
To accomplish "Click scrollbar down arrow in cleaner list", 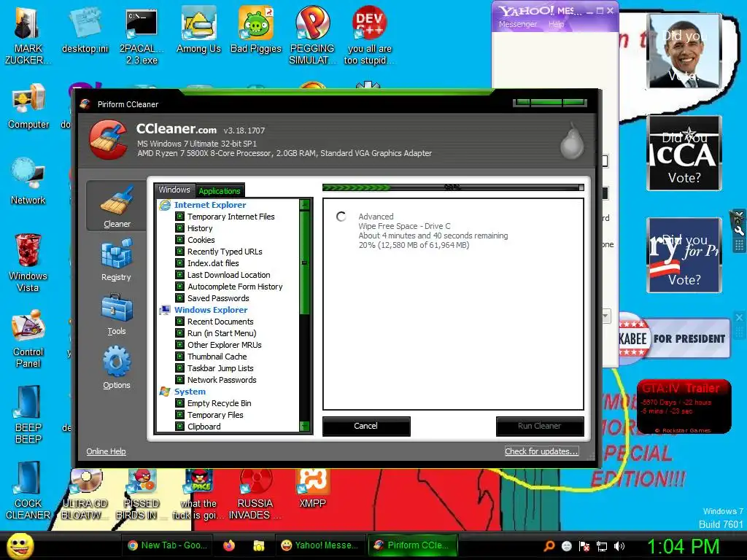I will tap(305, 426).
